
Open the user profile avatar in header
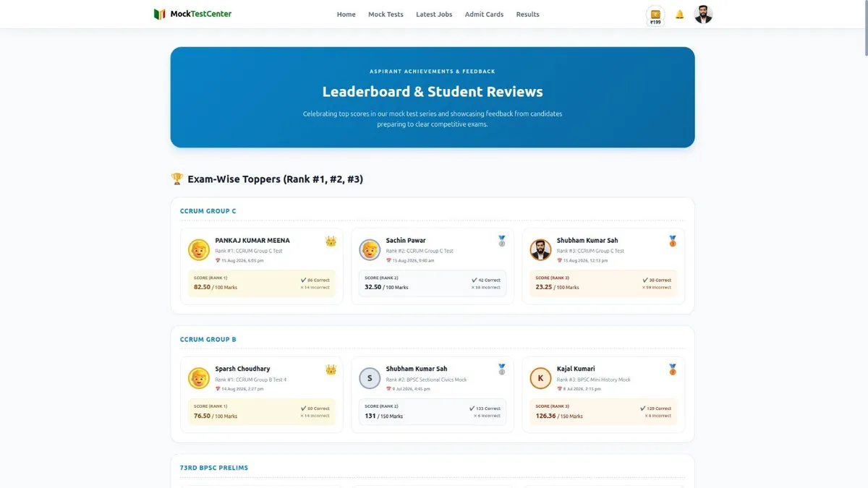pyautogui.click(x=703, y=14)
